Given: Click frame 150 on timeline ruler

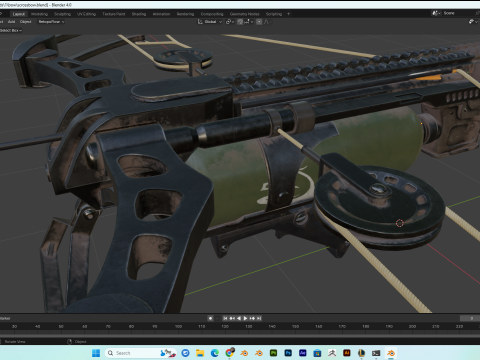Looking at the screenshot, I should [x=295, y=326].
